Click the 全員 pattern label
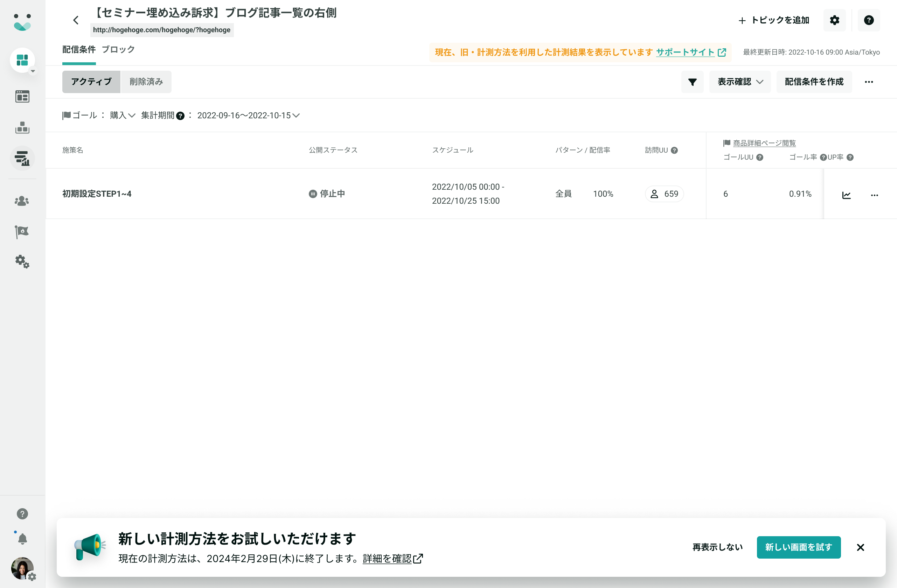Screen dimensions: 897x588 click(563, 194)
